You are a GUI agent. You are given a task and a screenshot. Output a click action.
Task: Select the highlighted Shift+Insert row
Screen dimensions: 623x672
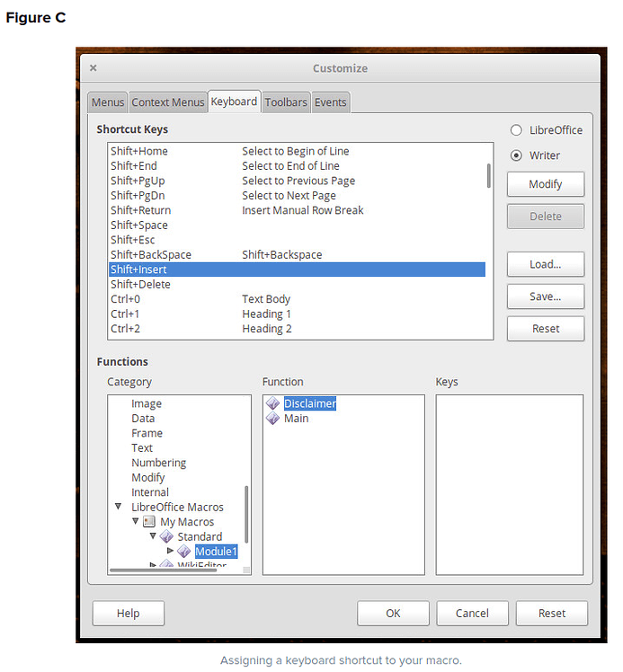[297, 270]
